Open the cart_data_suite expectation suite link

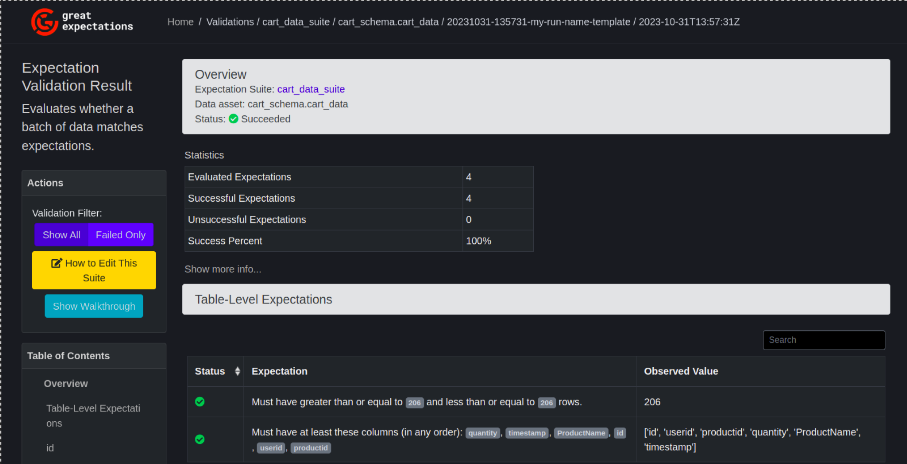pyautogui.click(x=311, y=89)
